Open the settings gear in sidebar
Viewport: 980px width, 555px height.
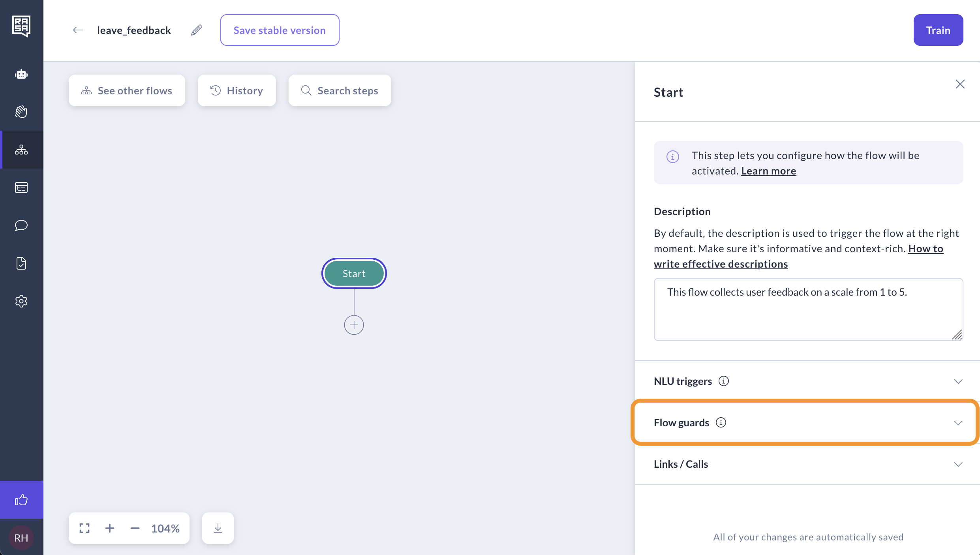(x=21, y=301)
